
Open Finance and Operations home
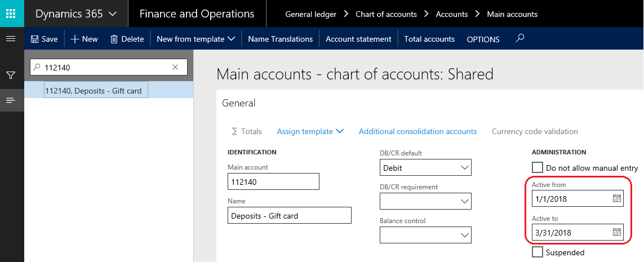[197, 14]
